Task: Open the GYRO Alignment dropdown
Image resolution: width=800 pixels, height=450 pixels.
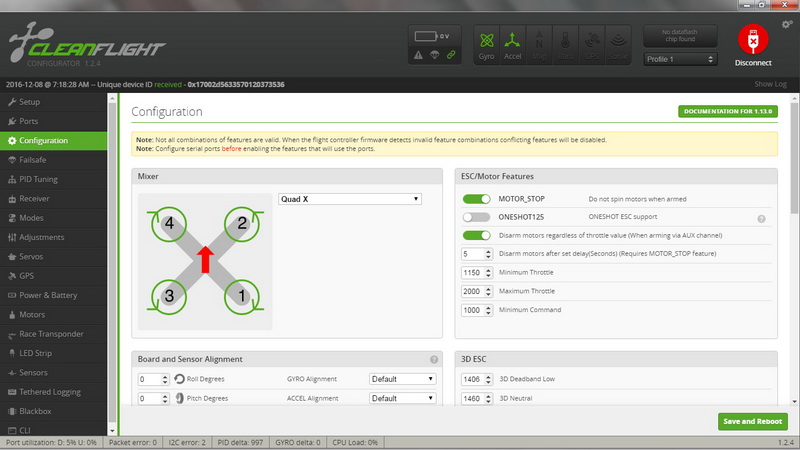Action: 402,379
